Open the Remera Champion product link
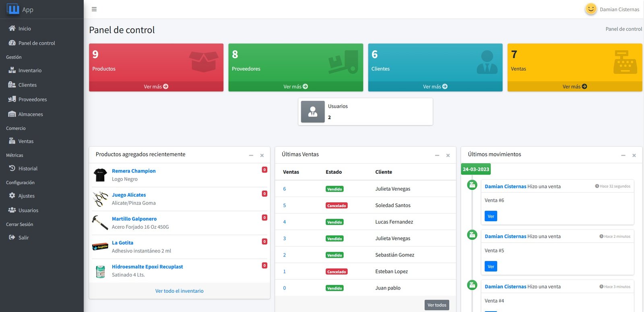The width and height of the screenshot is (644, 312). (x=134, y=171)
